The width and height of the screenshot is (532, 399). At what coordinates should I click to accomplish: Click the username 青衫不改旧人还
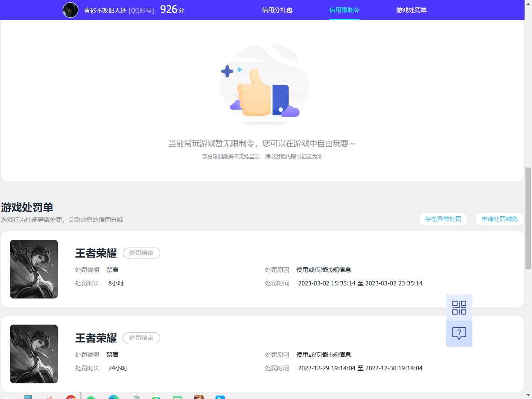[x=105, y=10]
